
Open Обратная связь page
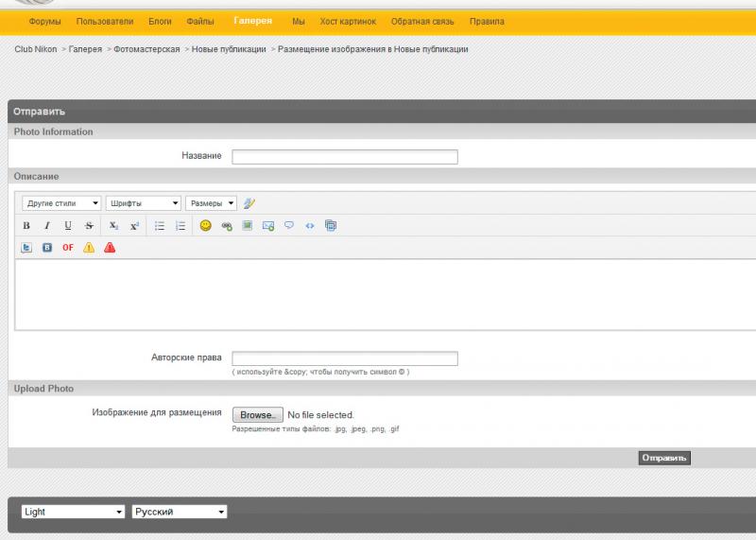coord(422,21)
